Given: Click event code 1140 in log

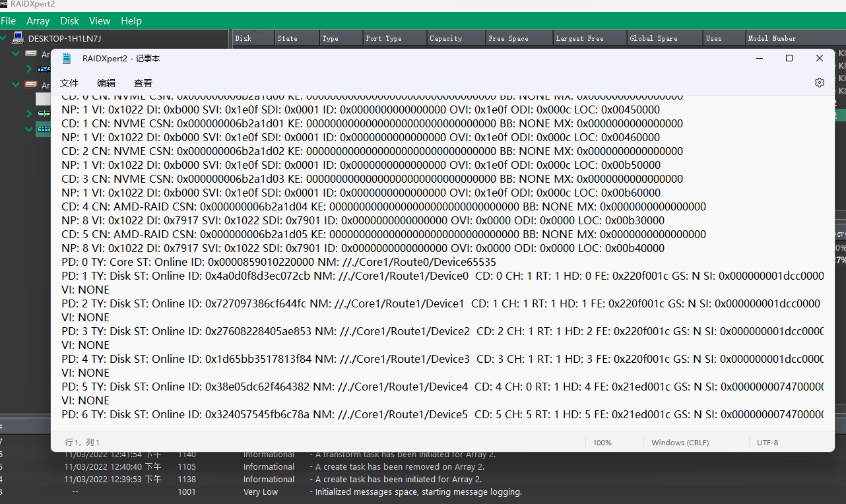Looking at the screenshot, I should click(x=187, y=455).
